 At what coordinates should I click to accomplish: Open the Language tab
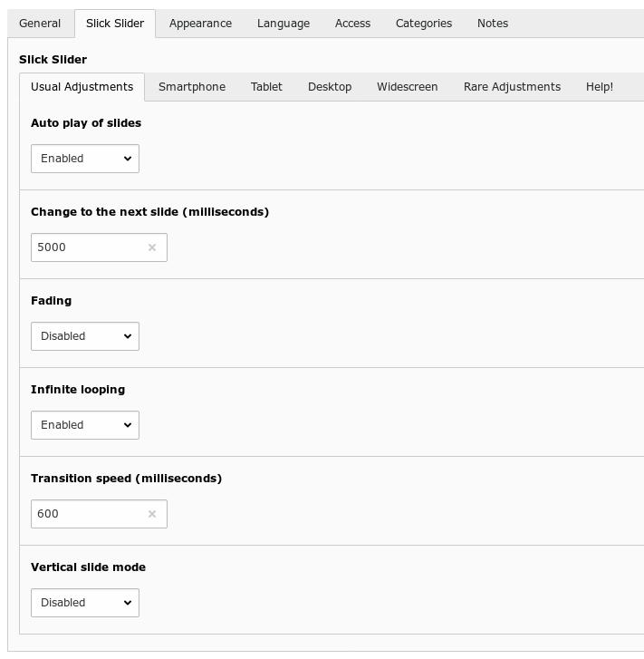[284, 24]
